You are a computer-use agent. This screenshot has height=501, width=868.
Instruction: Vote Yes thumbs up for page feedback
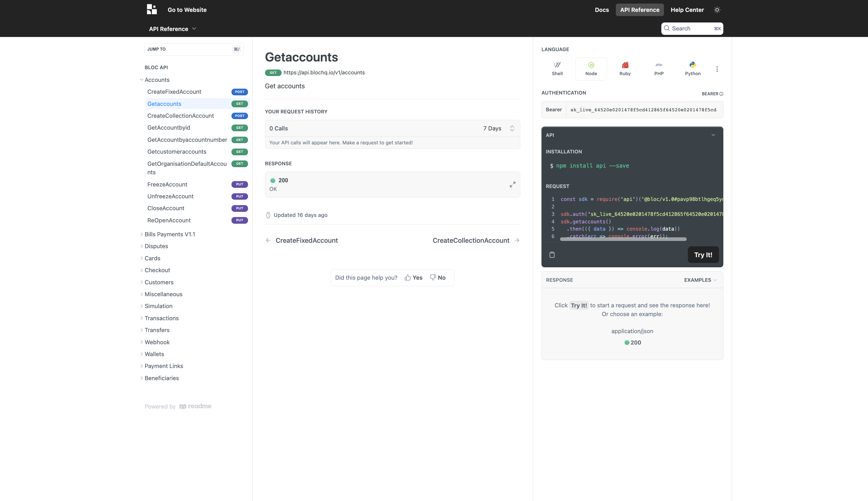point(413,277)
